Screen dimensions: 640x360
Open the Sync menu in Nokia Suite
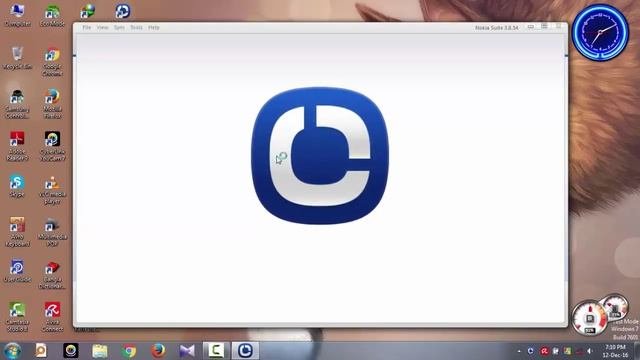click(x=119, y=27)
